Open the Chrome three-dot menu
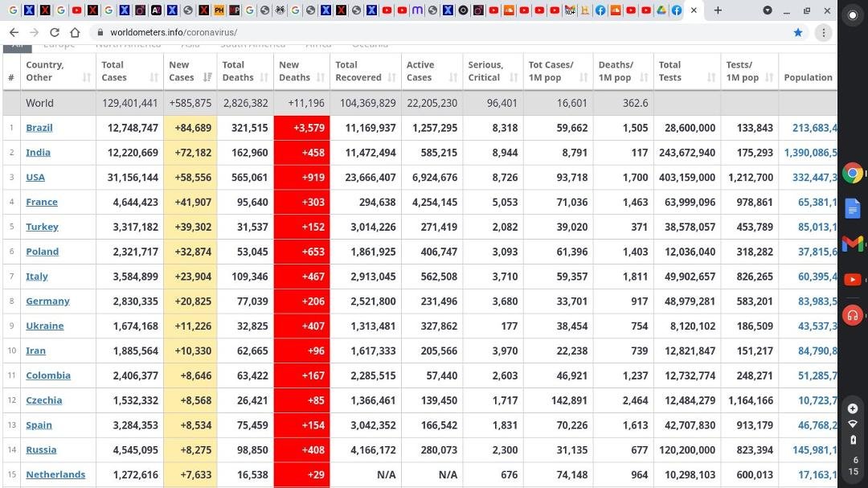868x488 pixels. [823, 33]
